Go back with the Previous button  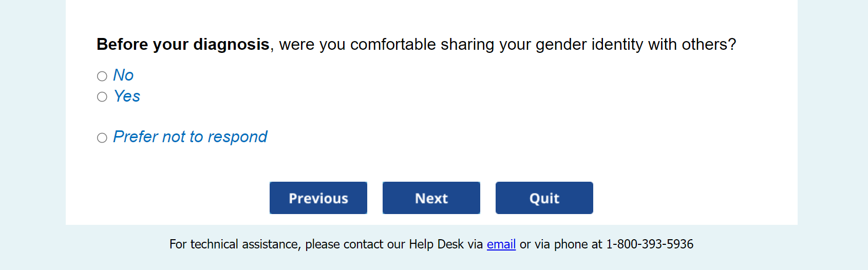coord(318,198)
